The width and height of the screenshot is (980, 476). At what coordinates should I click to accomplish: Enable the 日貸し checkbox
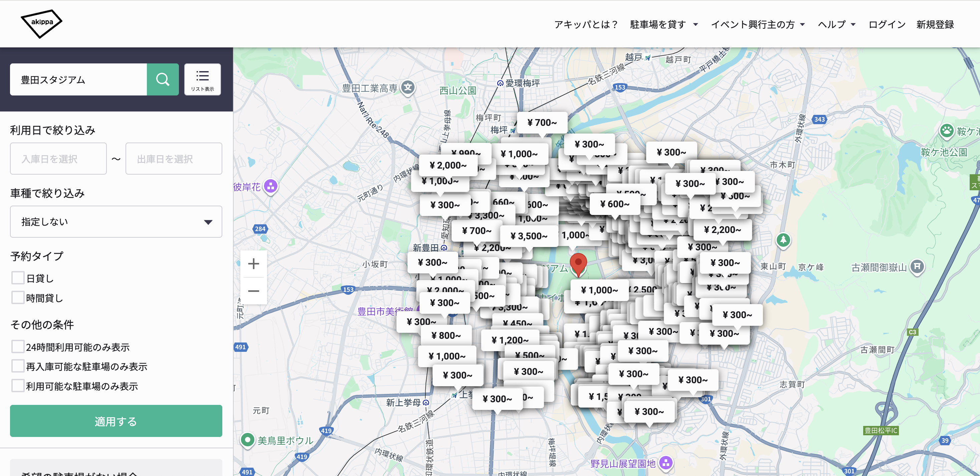point(18,278)
